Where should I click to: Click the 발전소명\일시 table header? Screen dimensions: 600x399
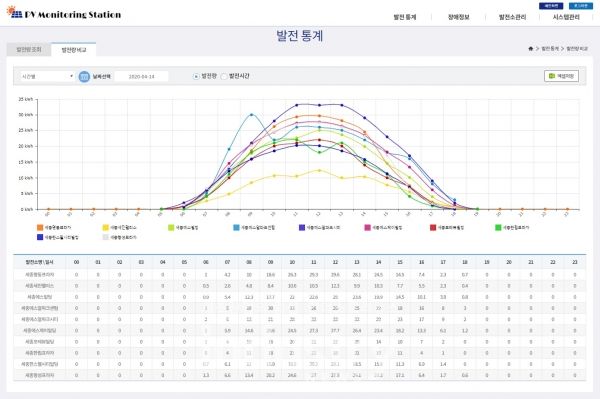(x=39, y=262)
